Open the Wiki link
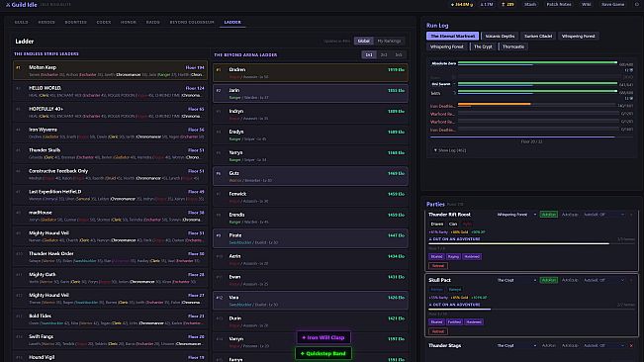This screenshot has width=644, height=362. point(586,5)
